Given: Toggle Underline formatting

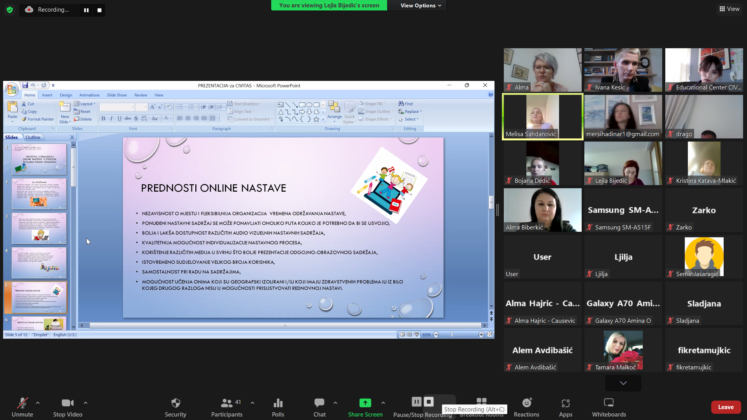Looking at the screenshot, I should [119, 119].
